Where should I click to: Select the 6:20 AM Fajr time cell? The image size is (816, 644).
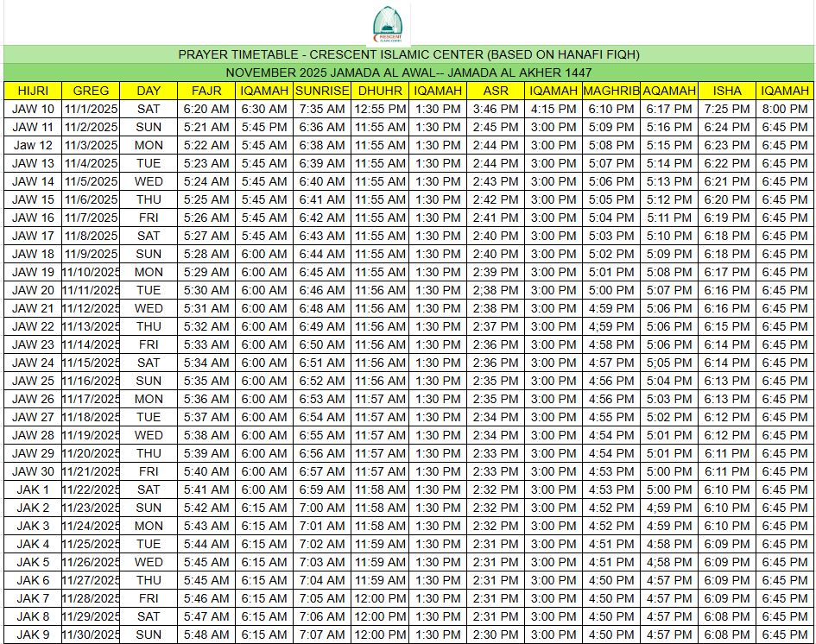[206, 109]
